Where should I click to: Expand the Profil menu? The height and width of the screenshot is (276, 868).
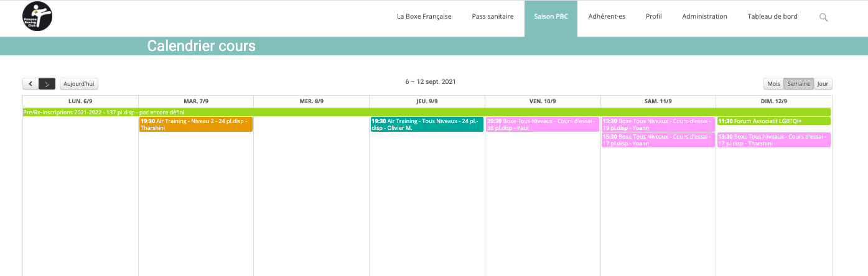[653, 17]
